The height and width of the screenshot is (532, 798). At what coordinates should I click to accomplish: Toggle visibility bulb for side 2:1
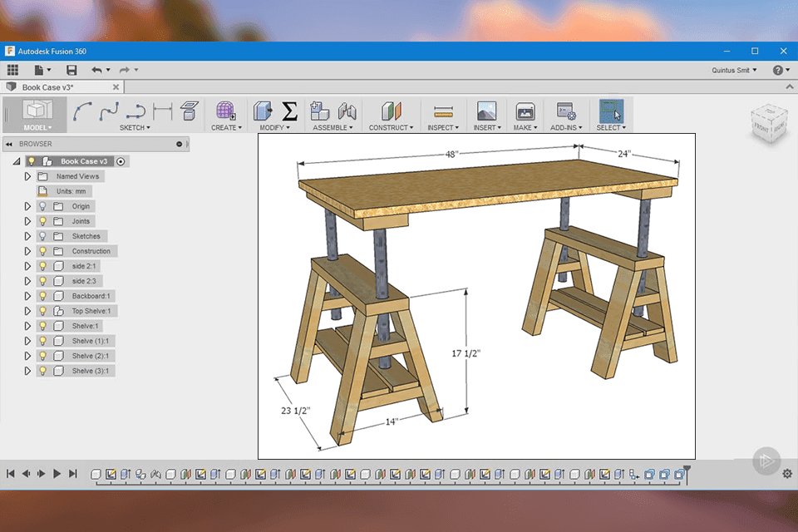tap(42, 266)
